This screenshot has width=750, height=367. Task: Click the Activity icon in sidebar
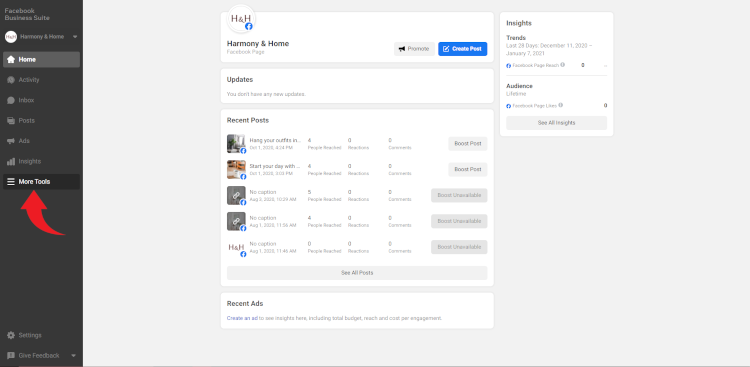point(11,80)
